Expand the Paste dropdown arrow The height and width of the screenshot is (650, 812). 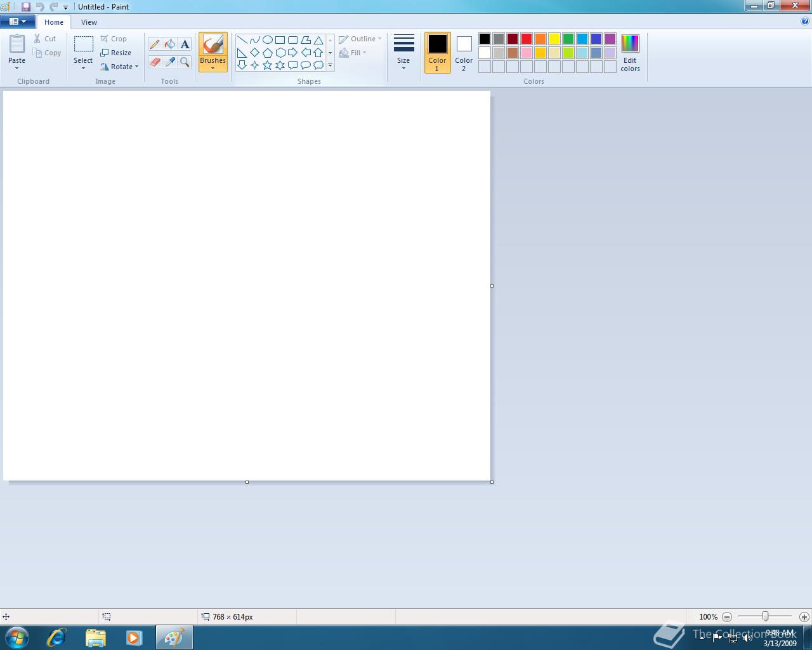tap(16, 68)
